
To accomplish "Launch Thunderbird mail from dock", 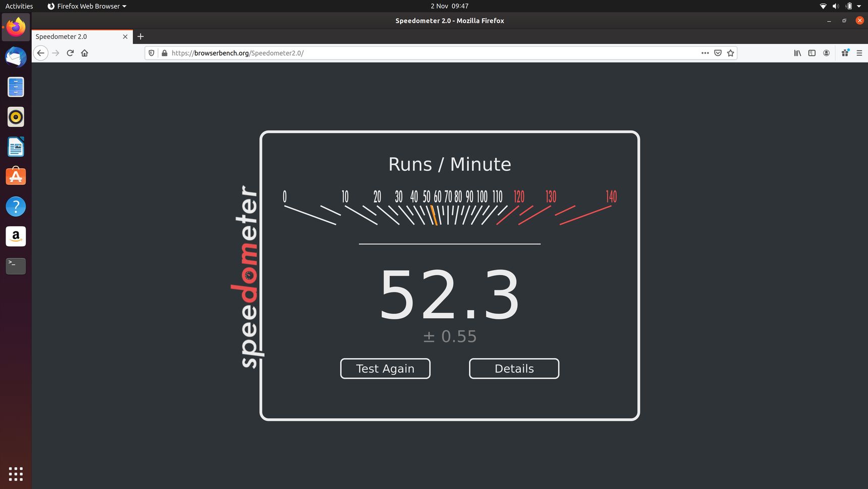I will [x=16, y=57].
